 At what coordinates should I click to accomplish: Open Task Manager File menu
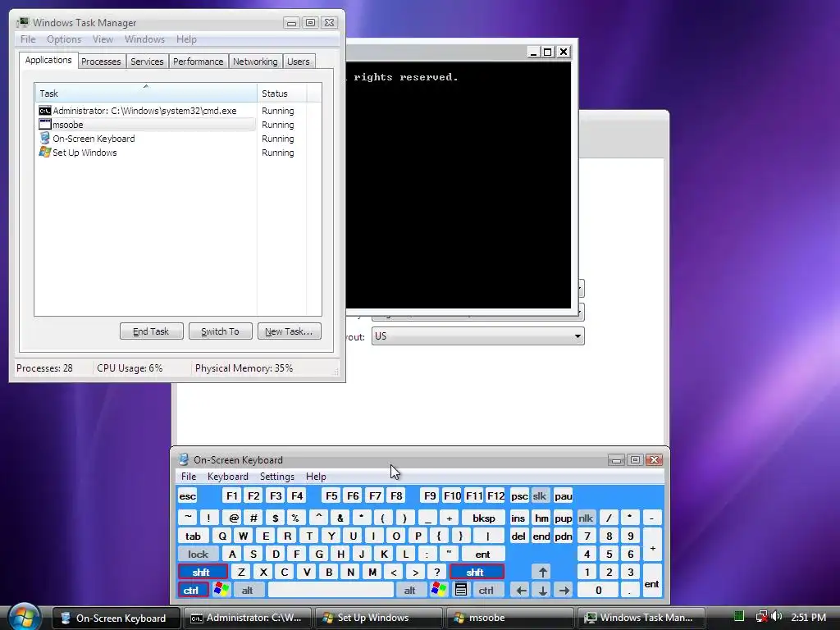[28, 39]
